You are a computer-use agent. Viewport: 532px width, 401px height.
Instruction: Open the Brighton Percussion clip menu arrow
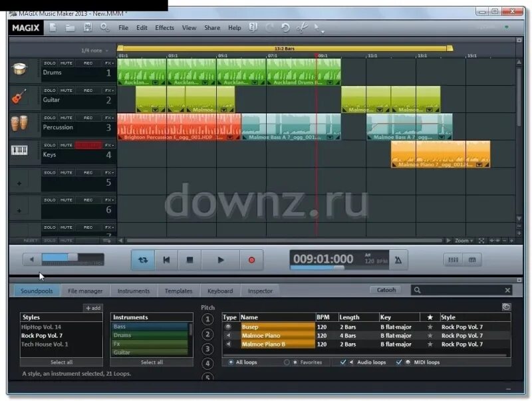pyautogui.click(x=229, y=138)
